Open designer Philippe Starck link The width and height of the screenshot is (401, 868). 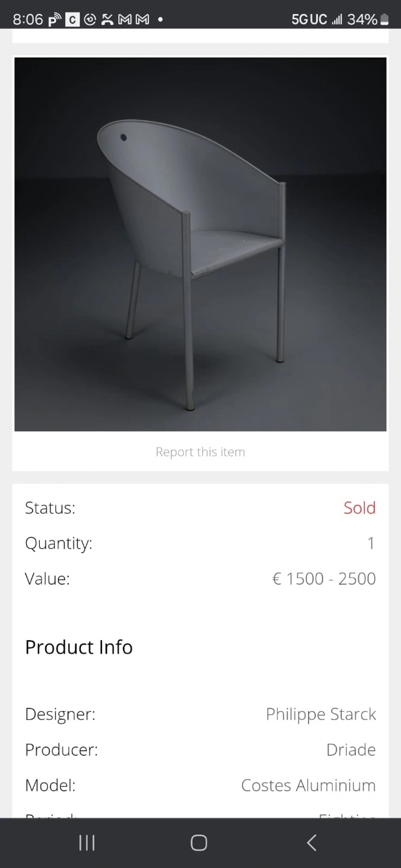pyautogui.click(x=321, y=714)
